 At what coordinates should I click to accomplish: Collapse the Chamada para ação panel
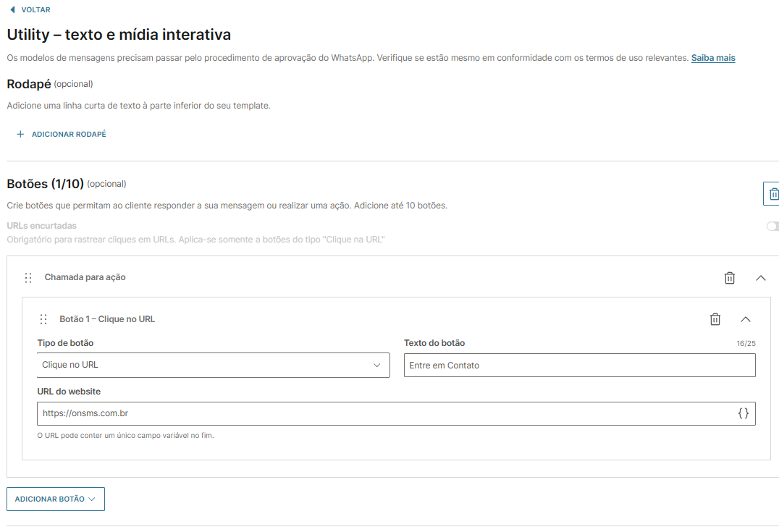(x=760, y=278)
